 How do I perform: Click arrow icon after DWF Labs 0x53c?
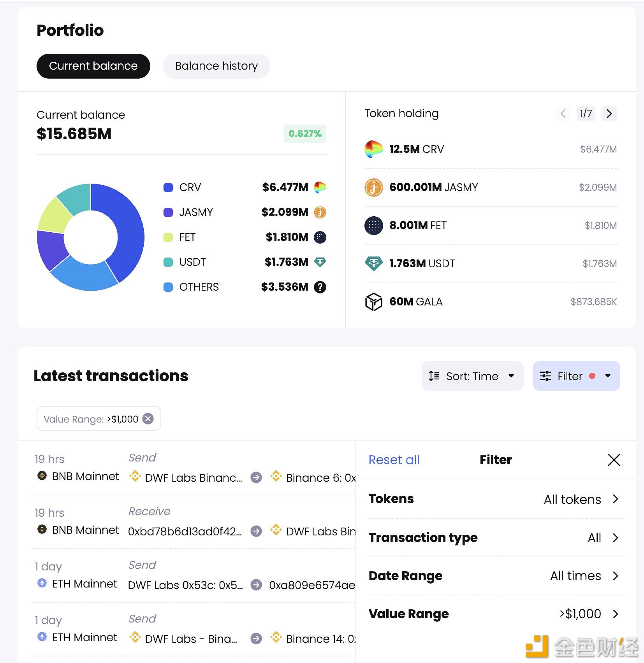tap(256, 585)
